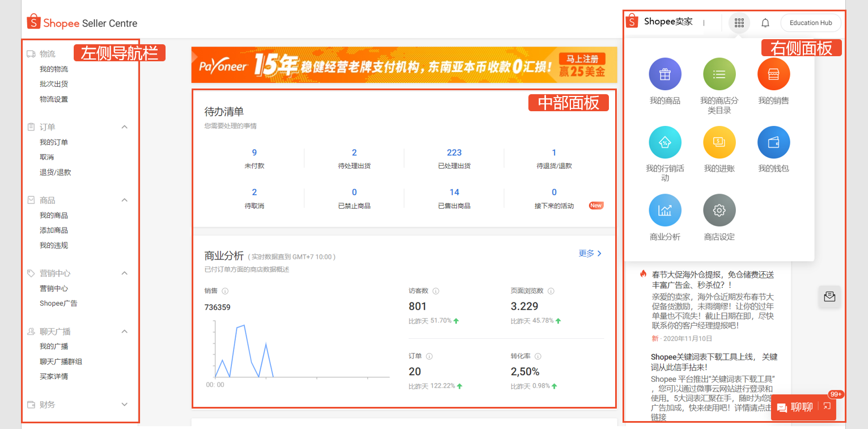Collapse the 营销中心 section chevron
The height and width of the screenshot is (429, 868).
tap(125, 274)
